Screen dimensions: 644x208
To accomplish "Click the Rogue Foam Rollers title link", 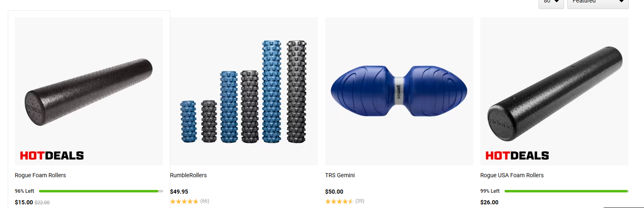I will (40, 175).
